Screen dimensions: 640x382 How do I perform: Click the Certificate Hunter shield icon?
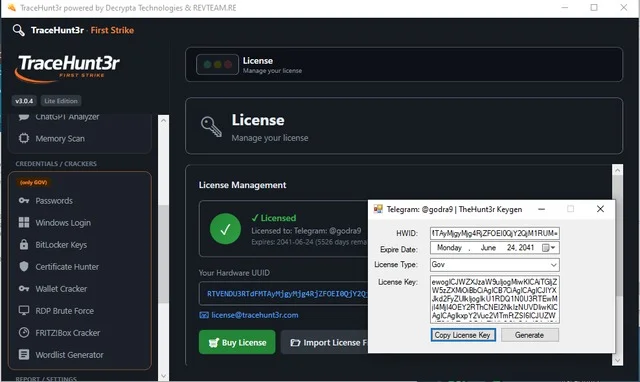(x=24, y=267)
